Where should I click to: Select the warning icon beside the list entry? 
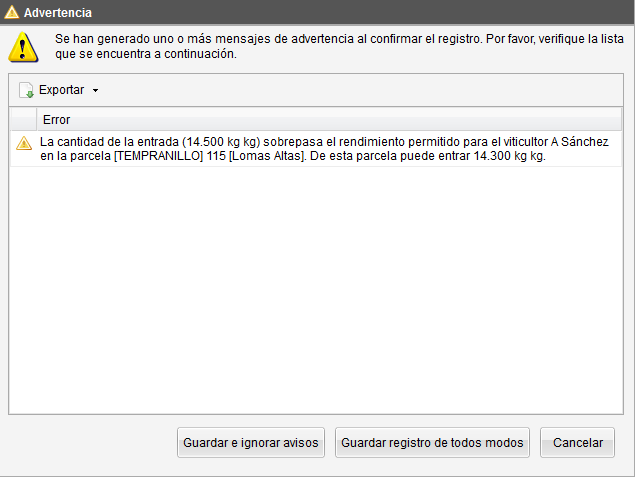[24, 143]
